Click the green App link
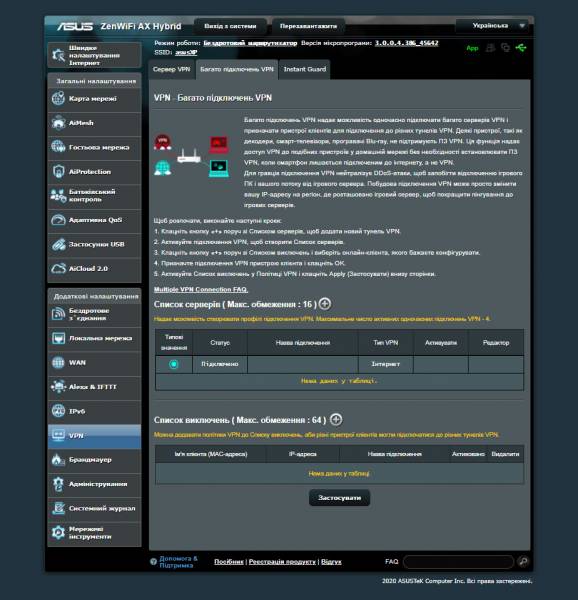This screenshot has height=600, width=578. pyautogui.click(x=472, y=48)
